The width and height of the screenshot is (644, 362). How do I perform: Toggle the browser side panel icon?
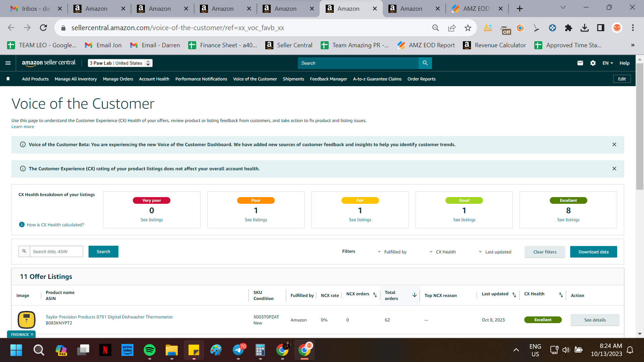[x=600, y=28]
